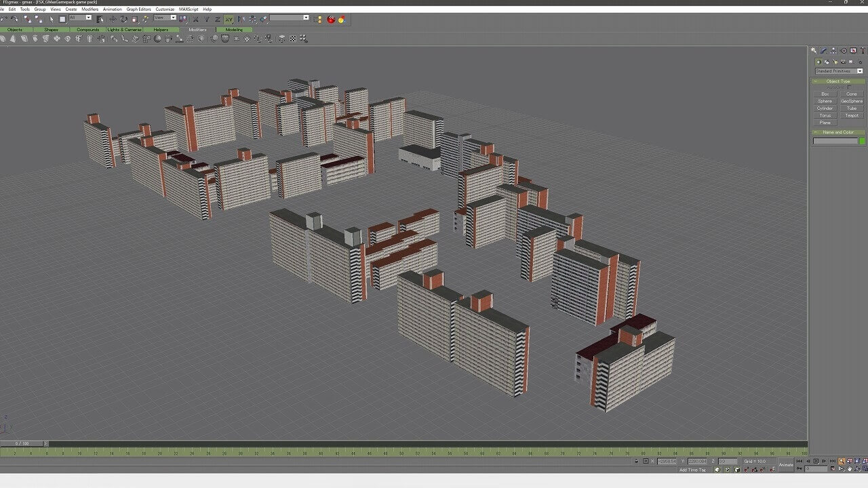Open the MAXScript menu
The width and height of the screenshot is (868, 488).
(x=189, y=9)
